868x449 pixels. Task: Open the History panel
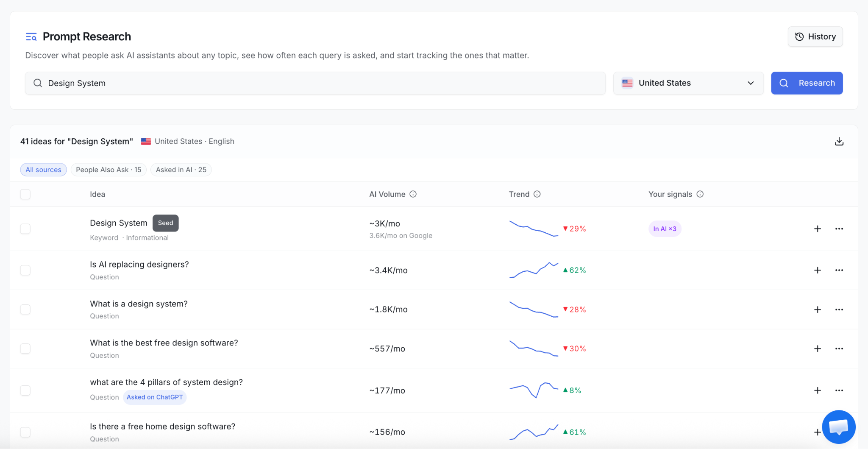point(815,36)
